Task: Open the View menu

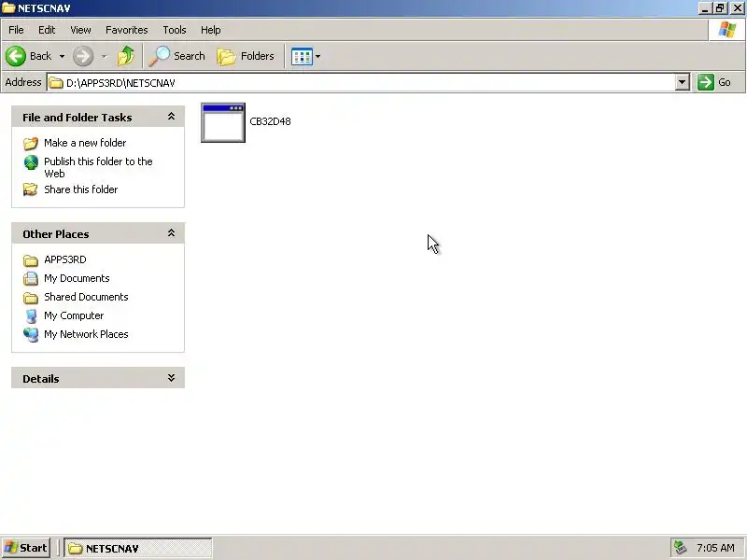Action: 80,30
